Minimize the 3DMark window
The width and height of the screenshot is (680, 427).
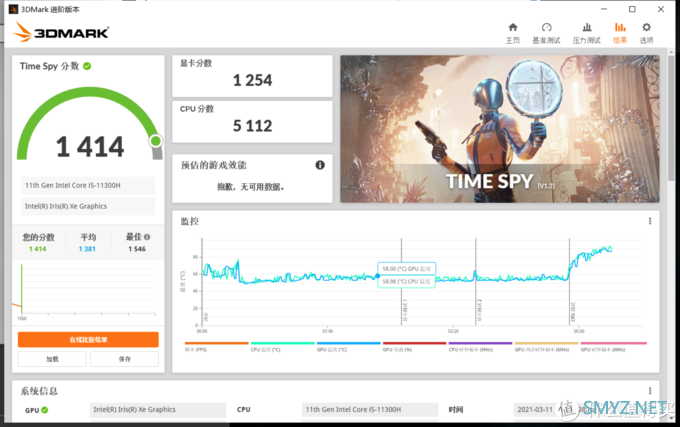[604, 9]
